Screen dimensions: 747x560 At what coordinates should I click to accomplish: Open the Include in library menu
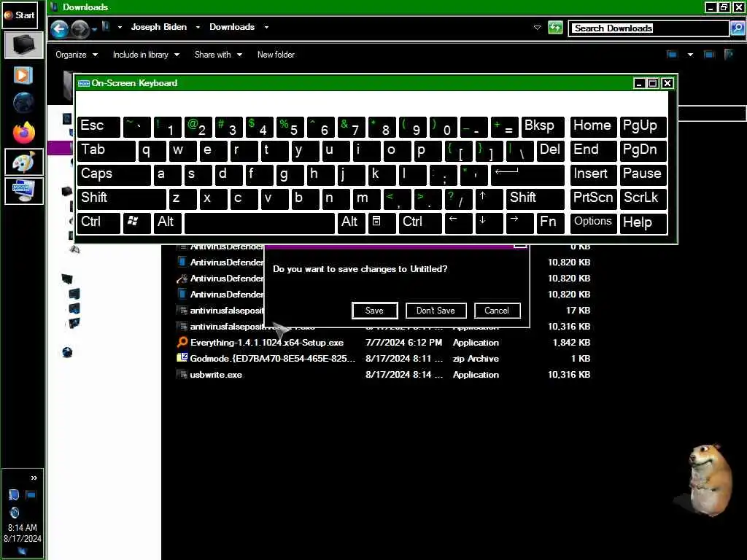[146, 55]
